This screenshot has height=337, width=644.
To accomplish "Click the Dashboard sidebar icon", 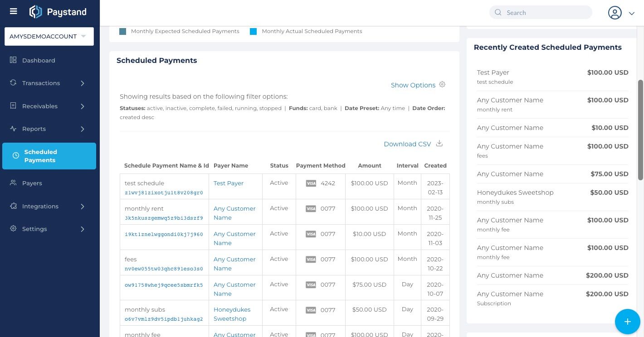I will (x=14, y=60).
